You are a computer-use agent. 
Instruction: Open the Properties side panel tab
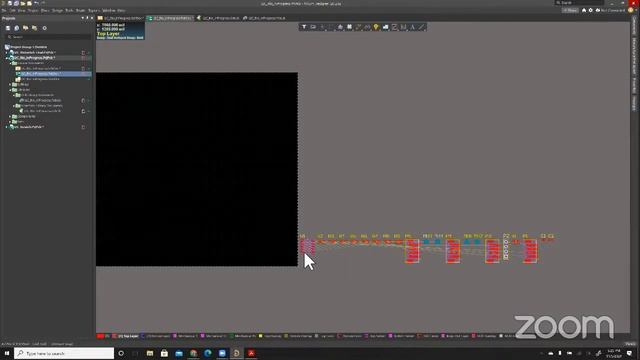pos(634,85)
